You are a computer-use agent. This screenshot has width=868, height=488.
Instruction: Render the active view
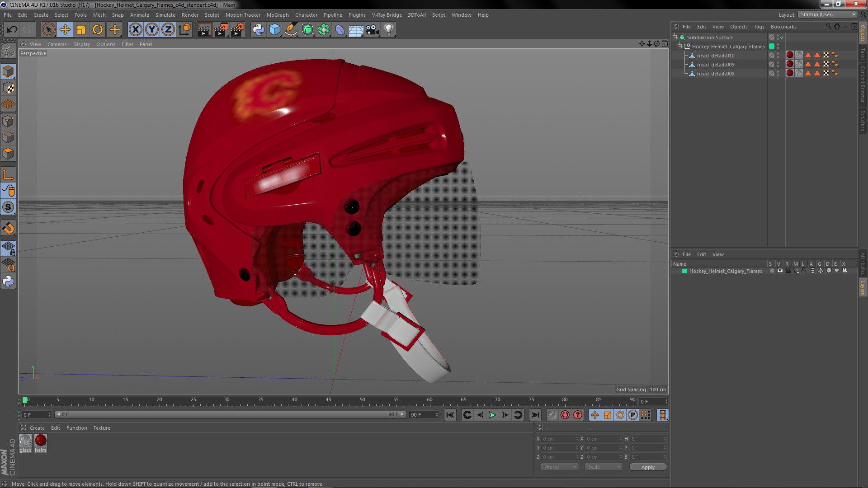point(204,30)
